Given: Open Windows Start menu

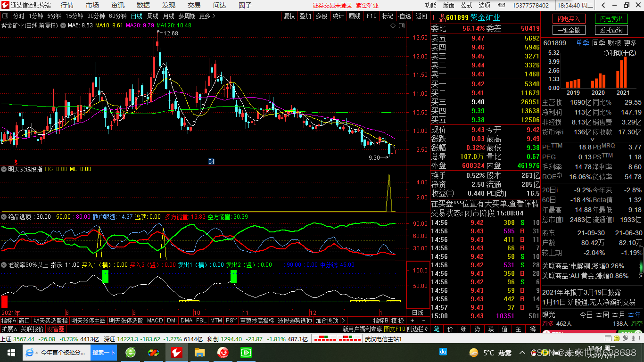Looking at the screenshot, I should point(10,352).
